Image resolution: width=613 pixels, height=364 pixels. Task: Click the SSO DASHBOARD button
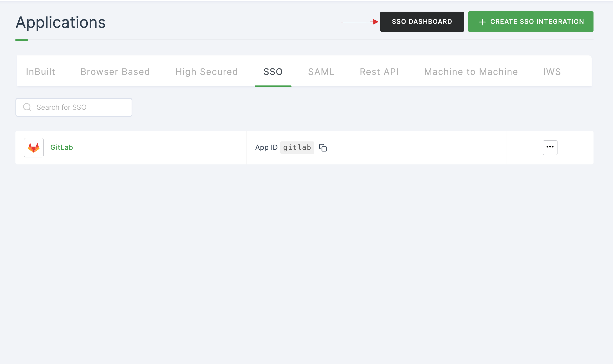(422, 21)
